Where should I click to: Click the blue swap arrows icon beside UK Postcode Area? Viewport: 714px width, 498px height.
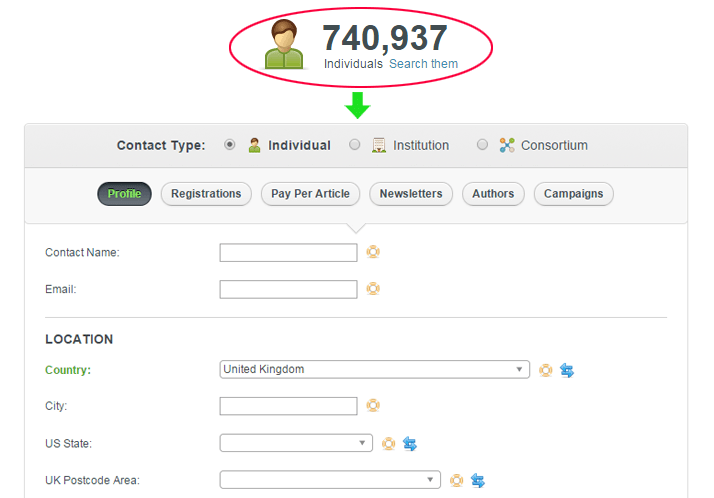point(478,480)
